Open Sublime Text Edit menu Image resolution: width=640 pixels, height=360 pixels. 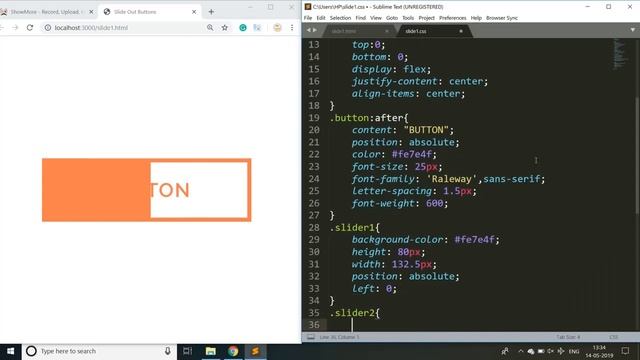pos(321,18)
